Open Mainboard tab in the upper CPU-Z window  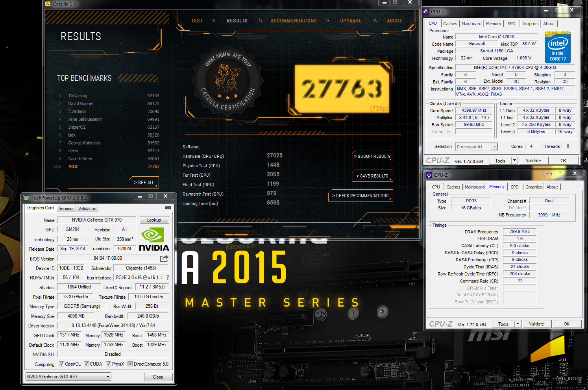[471, 24]
